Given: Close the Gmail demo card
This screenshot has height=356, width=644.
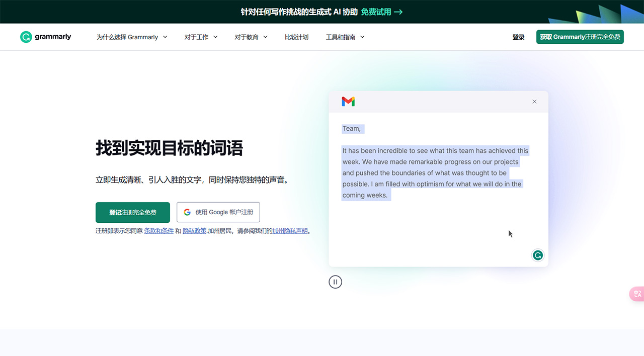Looking at the screenshot, I should (534, 101).
